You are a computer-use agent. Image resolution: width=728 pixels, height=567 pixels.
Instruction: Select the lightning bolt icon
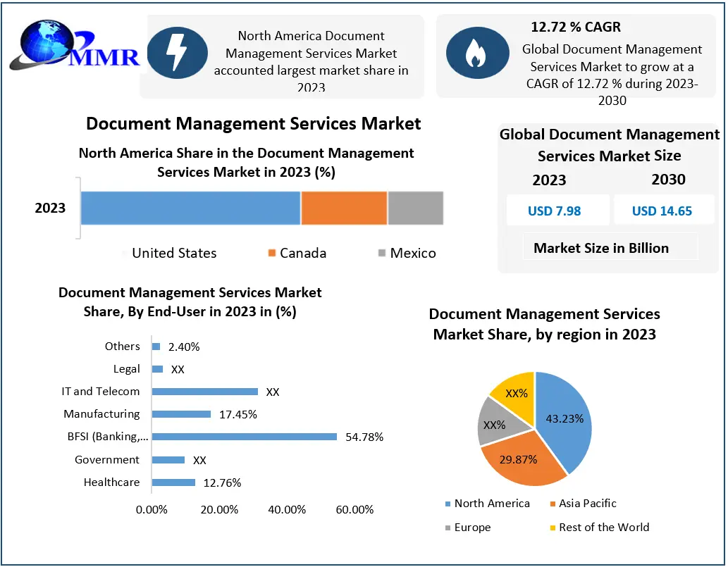[177, 52]
